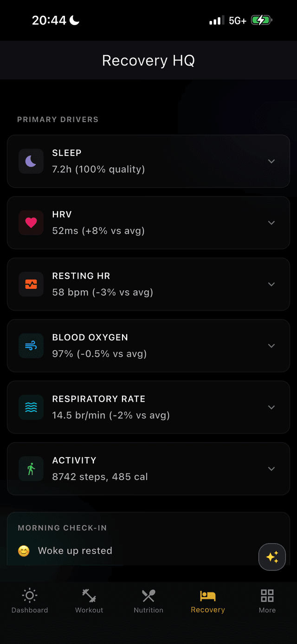Switch to the Dashboard tab
The width and height of the screenshot is (297, 644).
pyautogui.click(x=30, y=601)
